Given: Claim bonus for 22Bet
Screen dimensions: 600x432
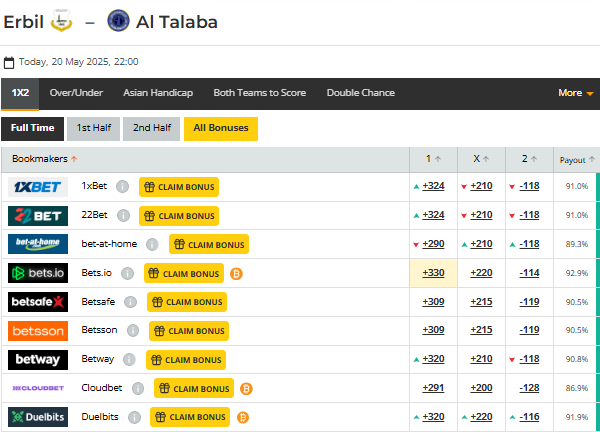Looking at the screenshot, I should pos(179,216).
